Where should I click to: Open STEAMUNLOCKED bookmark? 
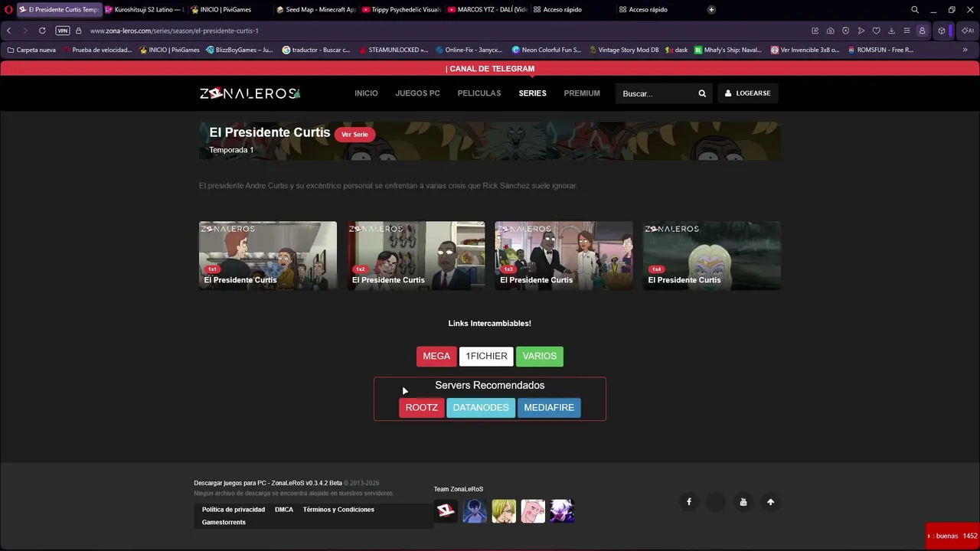click(x=394, y=50)
